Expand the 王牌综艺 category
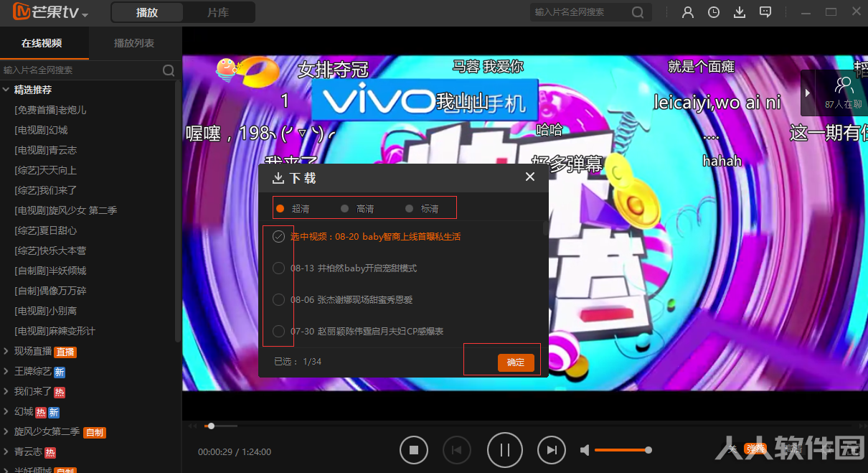This screenshot has width=868, height=473. pyautogui.click(x=6, y=372)
